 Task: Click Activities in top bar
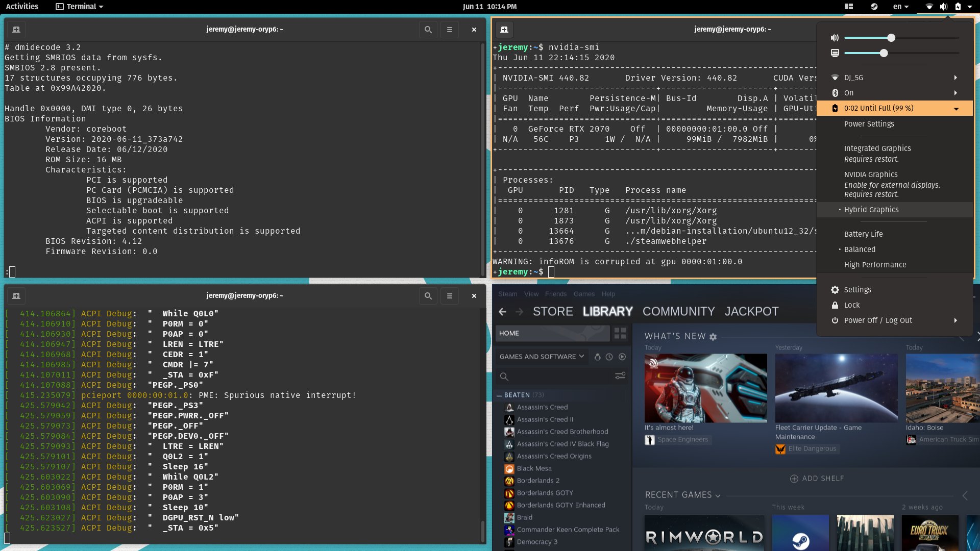pyautogui.click(x=22, y=7)
